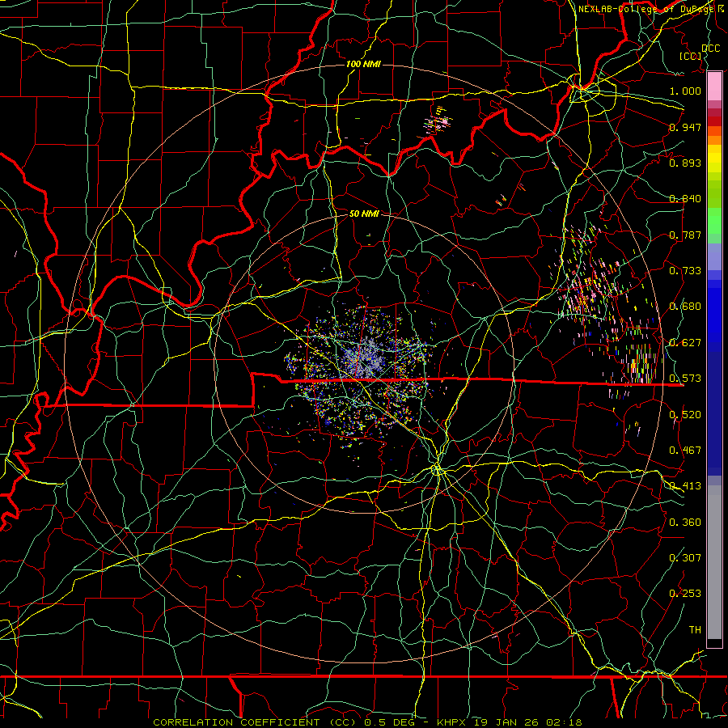This screenshot has height=728, width=728.
Task: Select the bright green segment of the color bar
Action: pos(714,221)
